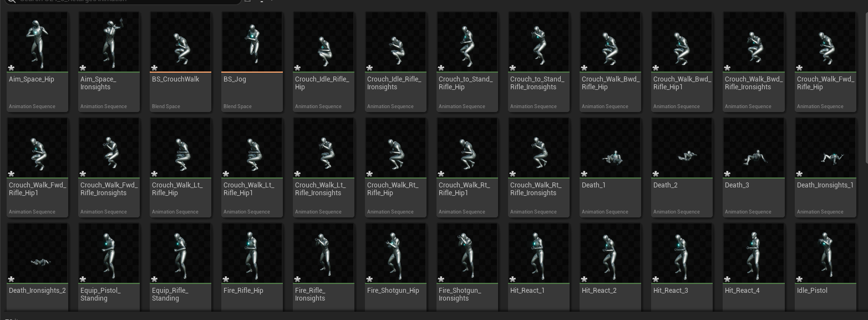
Task: Click the Death_Ironsights_2 name label
Action: coord(37,291)
